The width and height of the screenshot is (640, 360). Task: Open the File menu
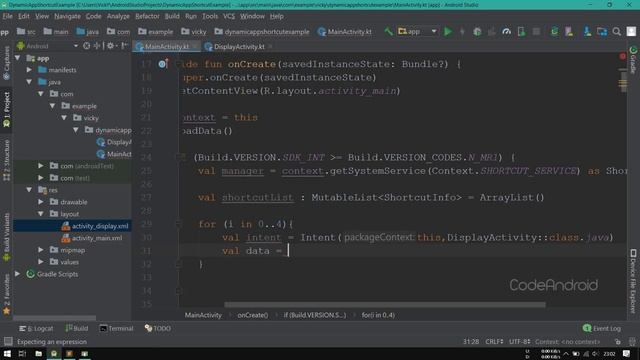click(7, 16)
